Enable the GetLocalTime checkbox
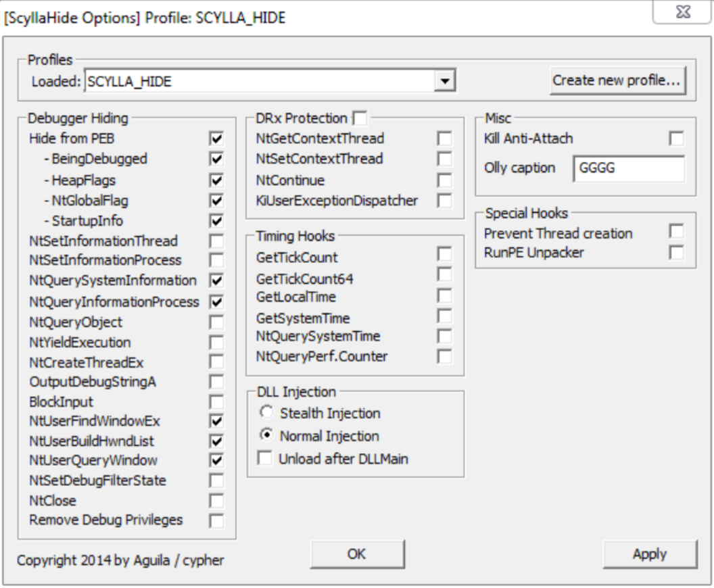The height and width of the screenshot is (588, 714). click(444, 296)
